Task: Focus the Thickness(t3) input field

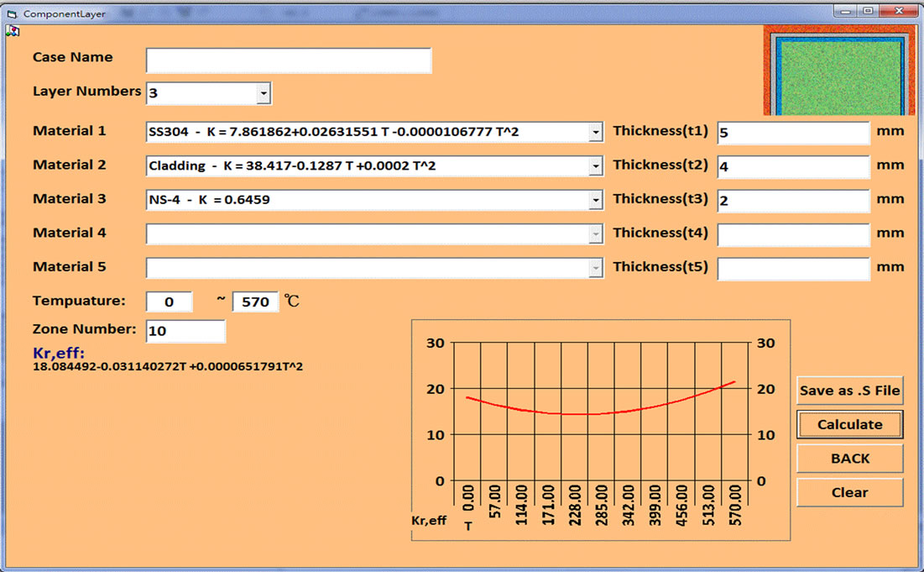Action: click(x=793, y=201)
